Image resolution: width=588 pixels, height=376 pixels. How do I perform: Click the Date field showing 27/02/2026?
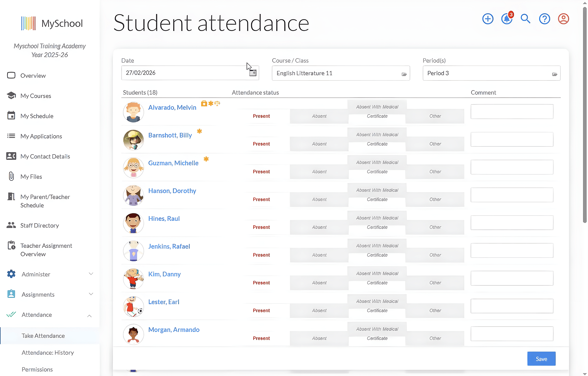click(x=190, y=73)
